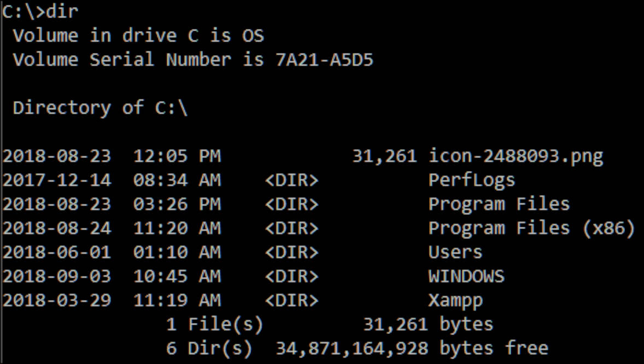Click the 'Directory of C:\' line
This screenshot has height=364, width=644.
tap(100, 108)
